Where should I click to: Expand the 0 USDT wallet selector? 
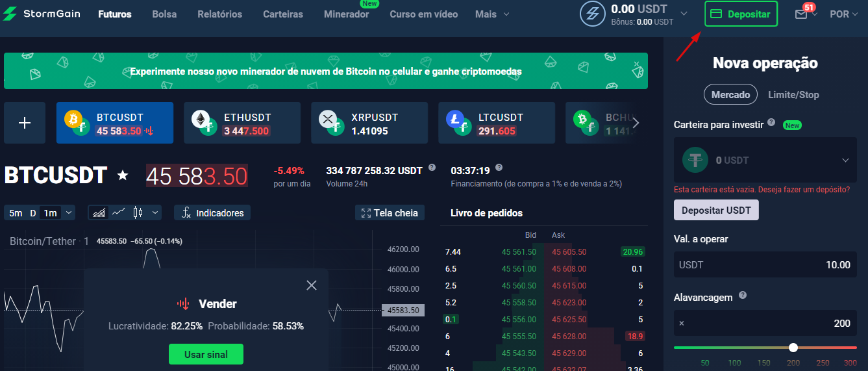tap(765, 160)
